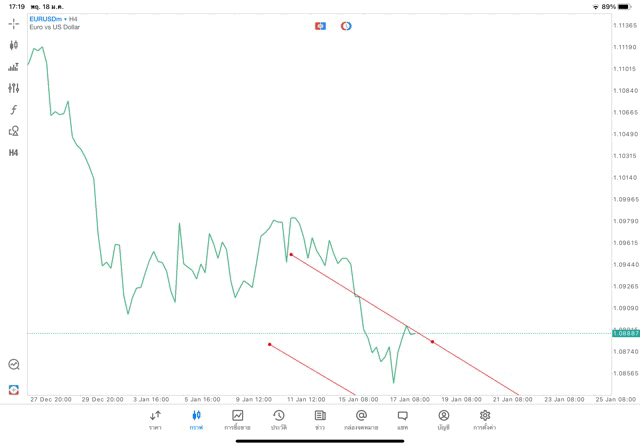Switch to the กราฟ (Chart) tab
640x447 pixels.
click(x=196, y=419)
